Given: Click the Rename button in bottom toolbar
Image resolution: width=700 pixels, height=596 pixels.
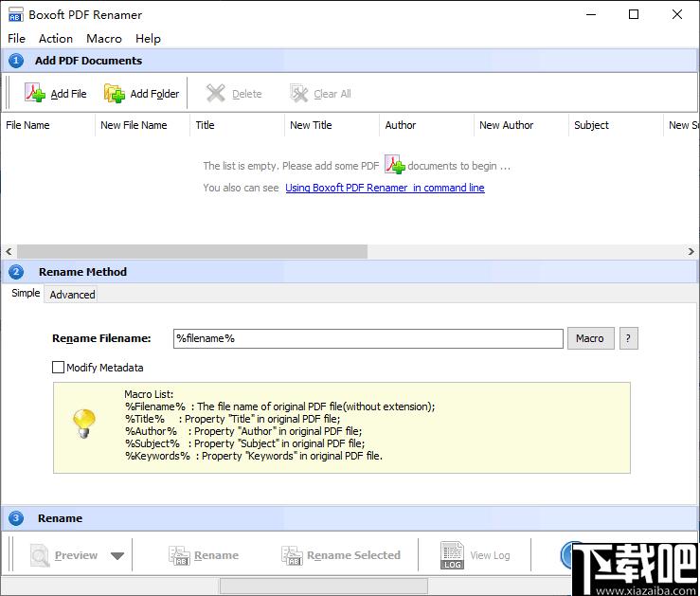Looking at the screenshot, I should [204, 555].
